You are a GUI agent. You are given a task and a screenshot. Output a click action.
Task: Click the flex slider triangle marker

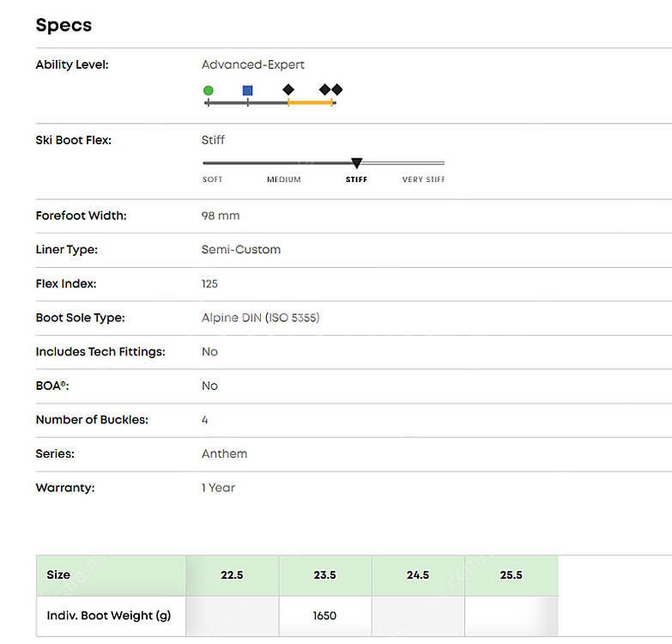click(356, 162)
